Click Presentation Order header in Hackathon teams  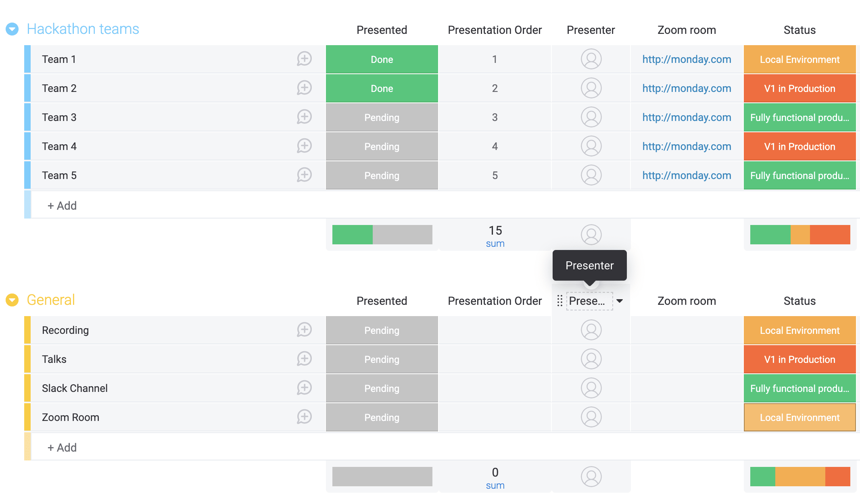pyautogui.click(x=495, y=30)
